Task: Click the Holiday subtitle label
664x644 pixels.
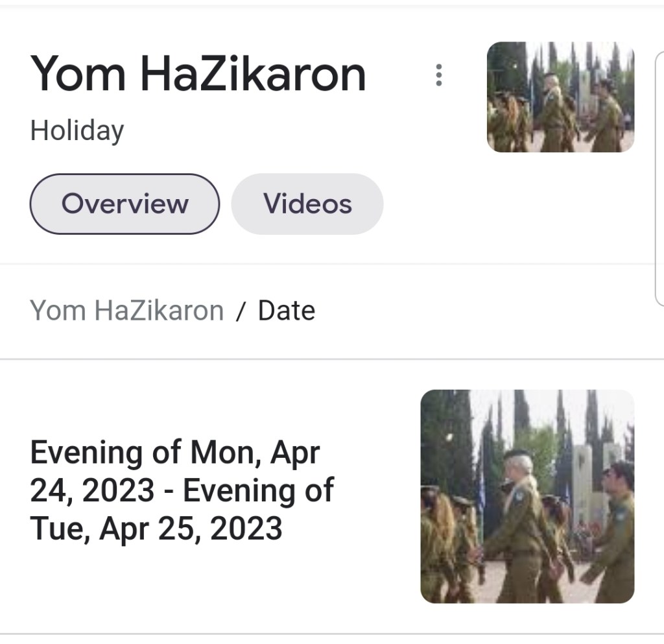Action: pyautogui.click(x=77, y=130)
